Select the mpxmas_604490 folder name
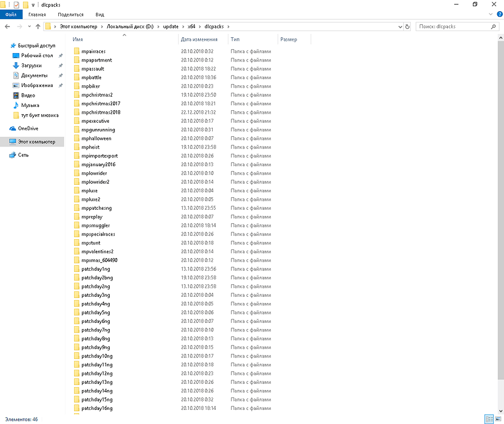504x424 pixels. pos(100,260)
